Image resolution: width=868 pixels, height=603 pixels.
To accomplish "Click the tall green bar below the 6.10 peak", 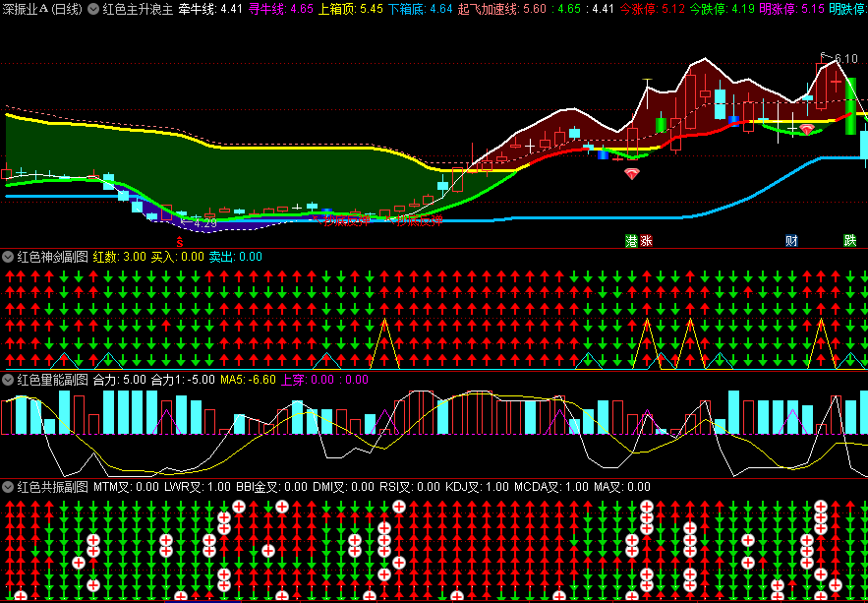I will coord(851,106).
